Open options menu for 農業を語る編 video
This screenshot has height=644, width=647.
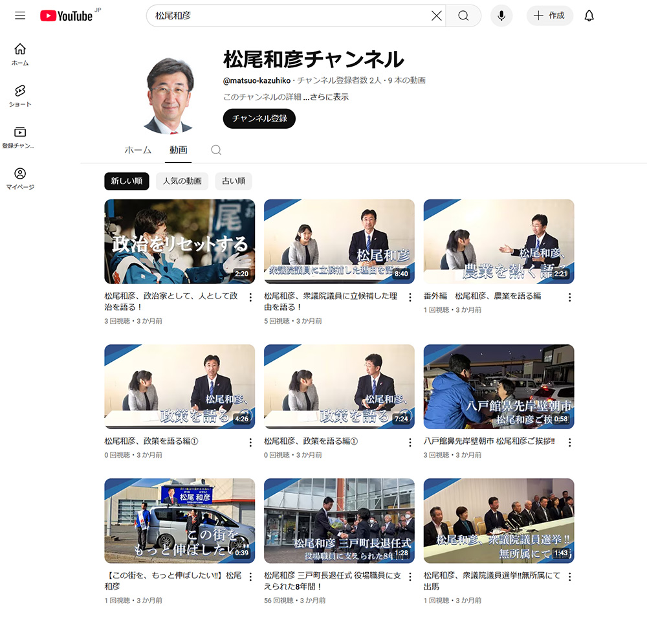[569, 297]
